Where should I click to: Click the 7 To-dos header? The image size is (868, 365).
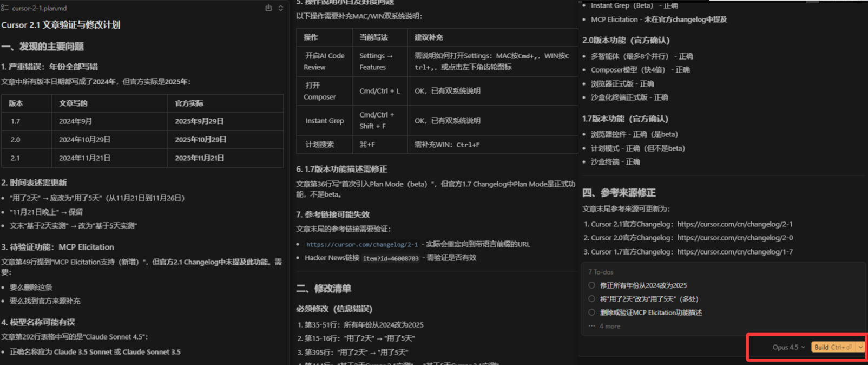[601, 272]
